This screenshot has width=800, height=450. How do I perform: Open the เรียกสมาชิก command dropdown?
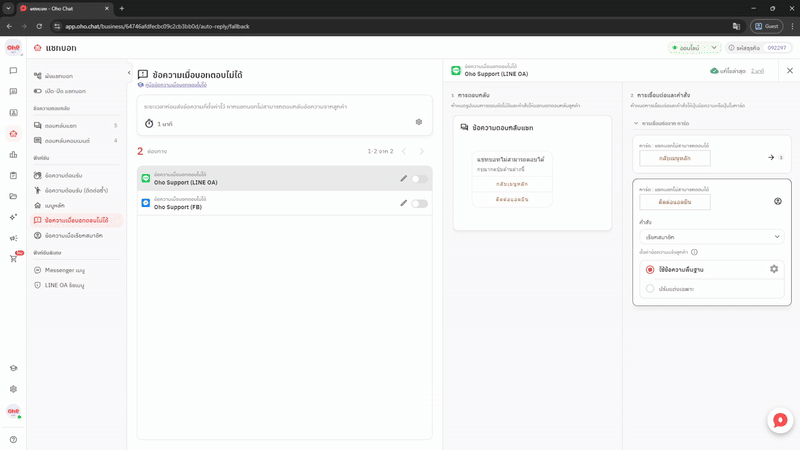[711, 237]
